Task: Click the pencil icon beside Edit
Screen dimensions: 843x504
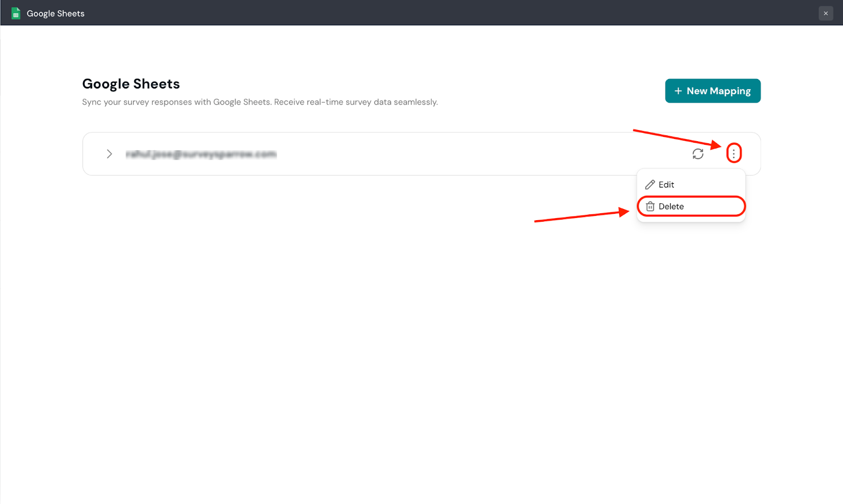Action: [650, 184]
